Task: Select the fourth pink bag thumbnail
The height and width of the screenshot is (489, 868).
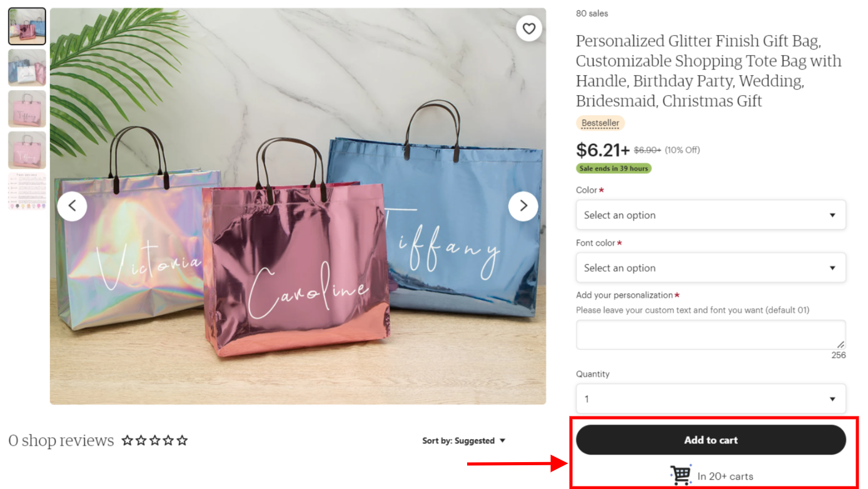Action: coord(27,150)
